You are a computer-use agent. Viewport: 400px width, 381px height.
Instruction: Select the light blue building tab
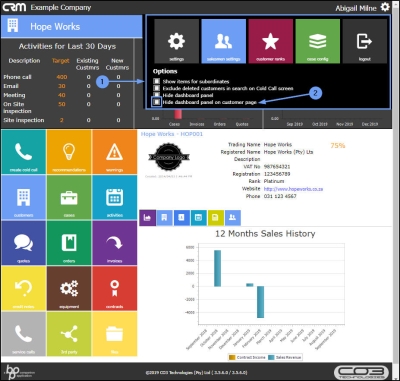(164, 218)
